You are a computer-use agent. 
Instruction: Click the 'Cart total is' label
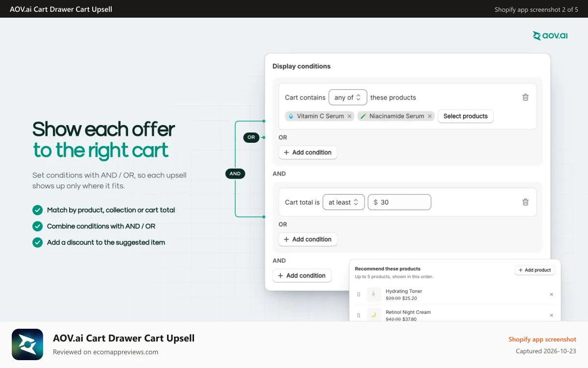point(302,202)
